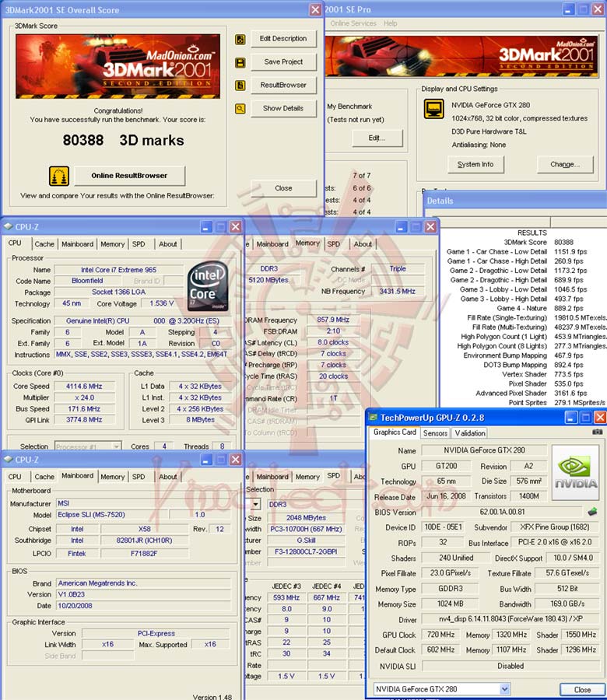Click the GPU-Z screenshot camera icon
607x700 pixels.
[x=597, y=432]
